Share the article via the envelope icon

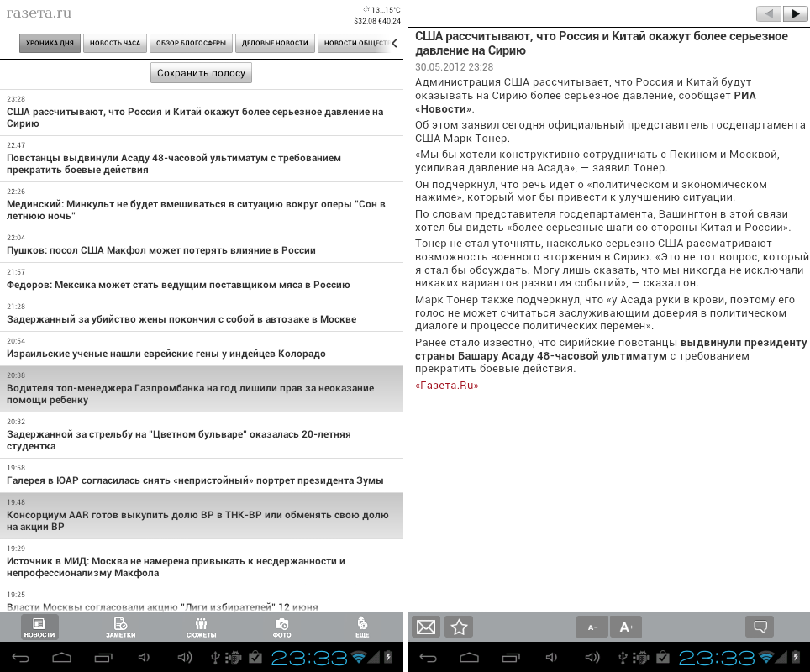[426, 627]
